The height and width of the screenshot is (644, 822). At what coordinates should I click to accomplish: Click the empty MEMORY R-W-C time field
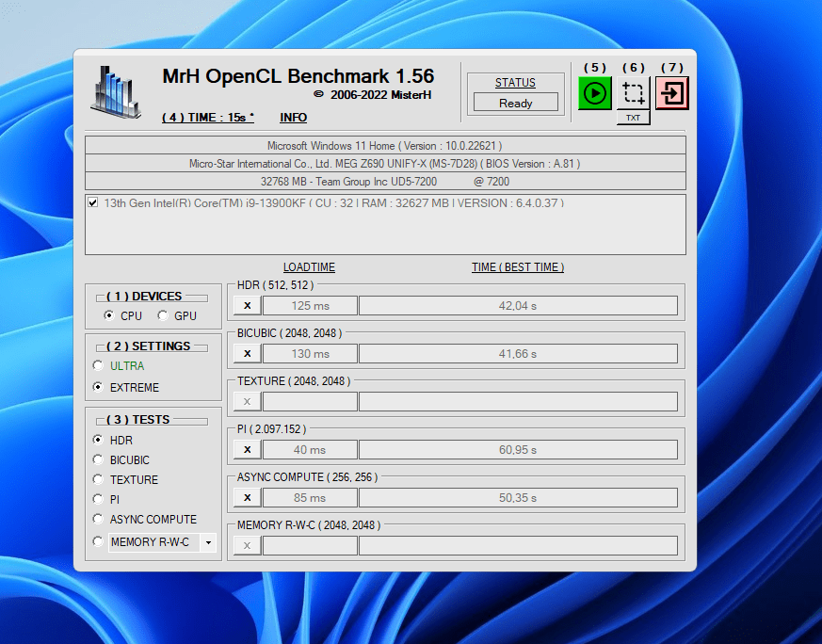pos(518,545)
